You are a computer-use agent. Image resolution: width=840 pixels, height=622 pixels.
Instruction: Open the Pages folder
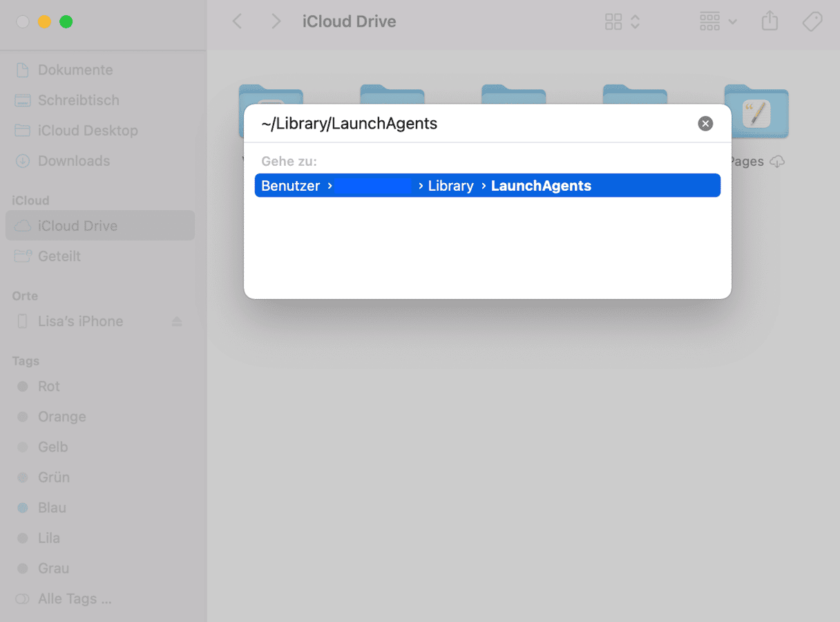pyautogui.click(x=756, y=111)
